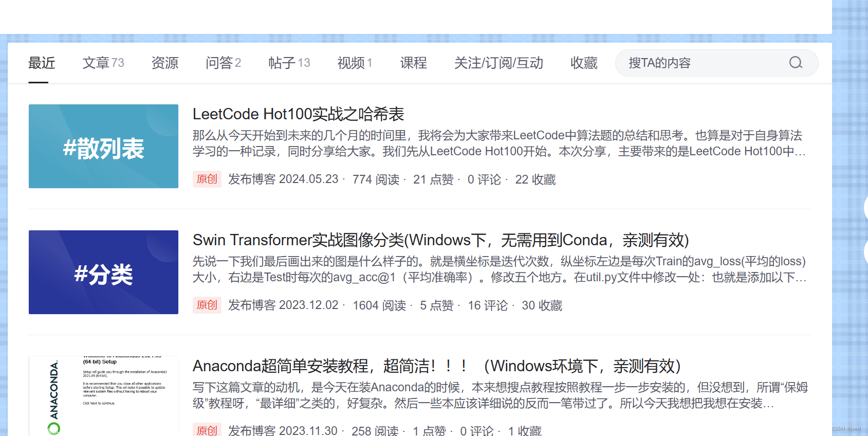The width and height of the screenshot is (868, 436).
Task: Click 发布博客 2024.05.23 date
Action: point(283,179)
